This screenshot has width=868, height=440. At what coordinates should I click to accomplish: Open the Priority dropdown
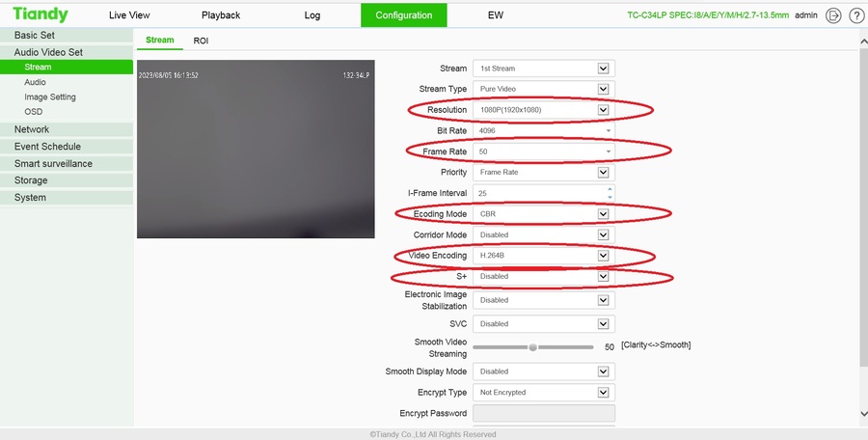pos(544,173)
